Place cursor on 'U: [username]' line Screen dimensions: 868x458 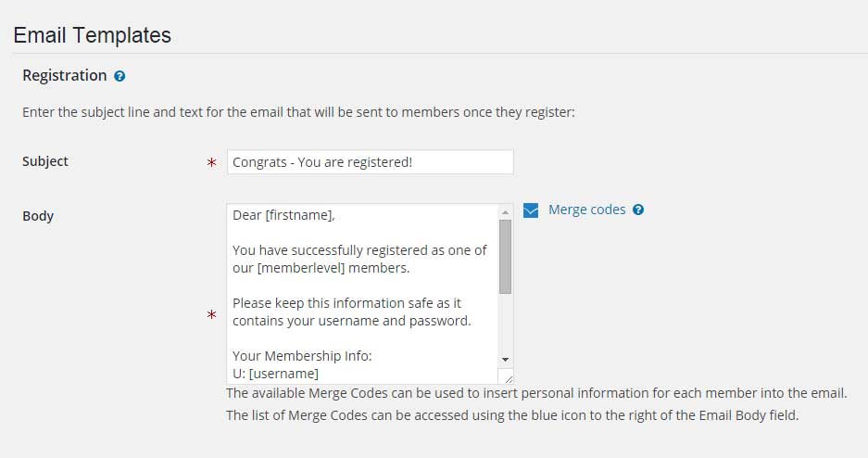tap(276, 374)
